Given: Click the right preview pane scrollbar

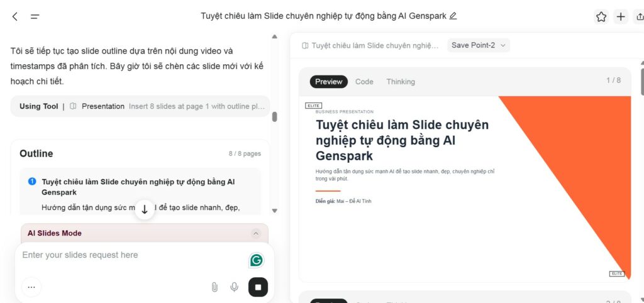Looking at the screenshot, I should tap(642, 81).
